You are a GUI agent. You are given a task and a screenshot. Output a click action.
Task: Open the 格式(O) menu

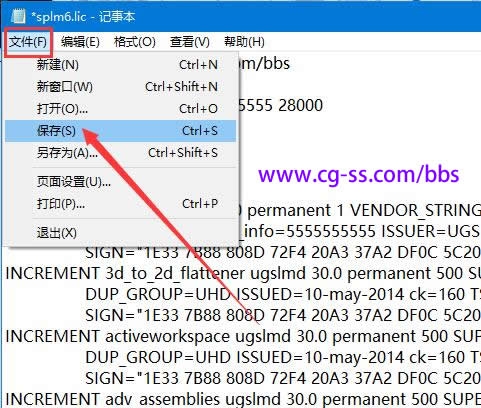(135, 42)
